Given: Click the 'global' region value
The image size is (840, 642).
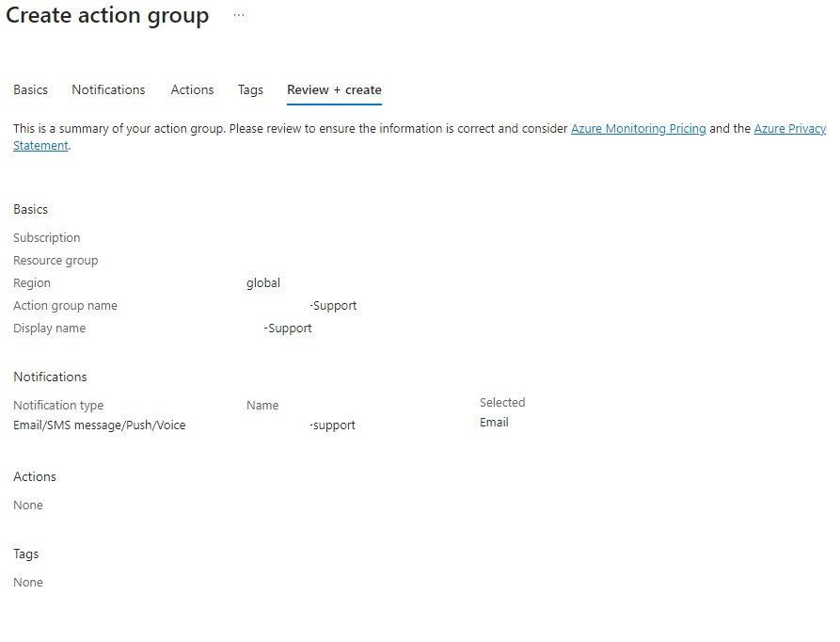Looking at the screenshot, I should 263,283.
